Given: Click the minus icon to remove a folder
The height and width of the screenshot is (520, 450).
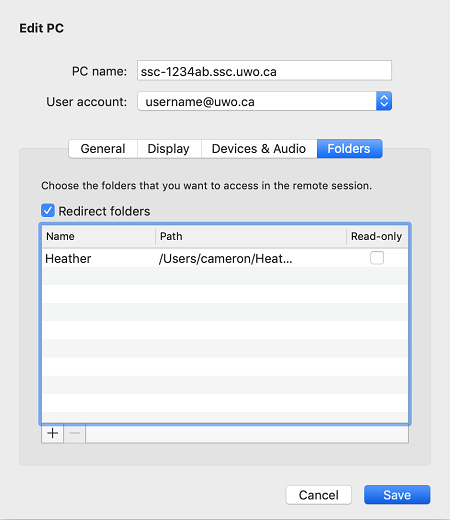Looking at the screenshot, I should coord(75,433).
